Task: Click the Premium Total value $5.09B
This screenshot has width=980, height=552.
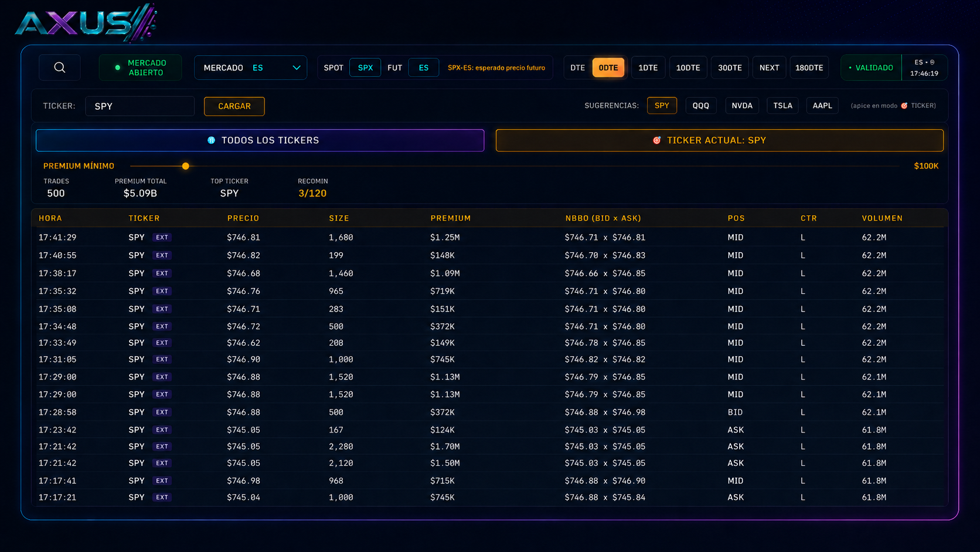Action: tap(140, 194)
